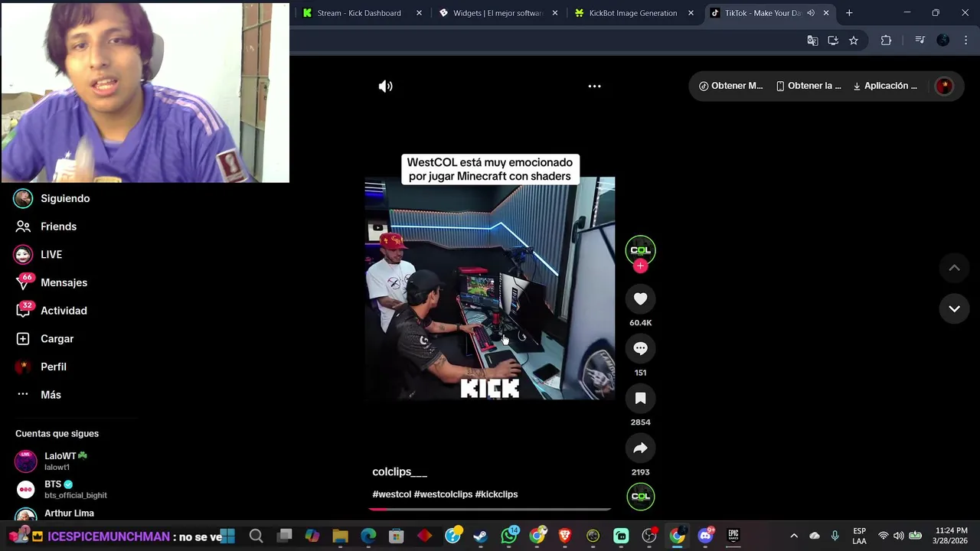
Task: Open Epic Games Launcher from taskbar
Action: pos(733,536)
